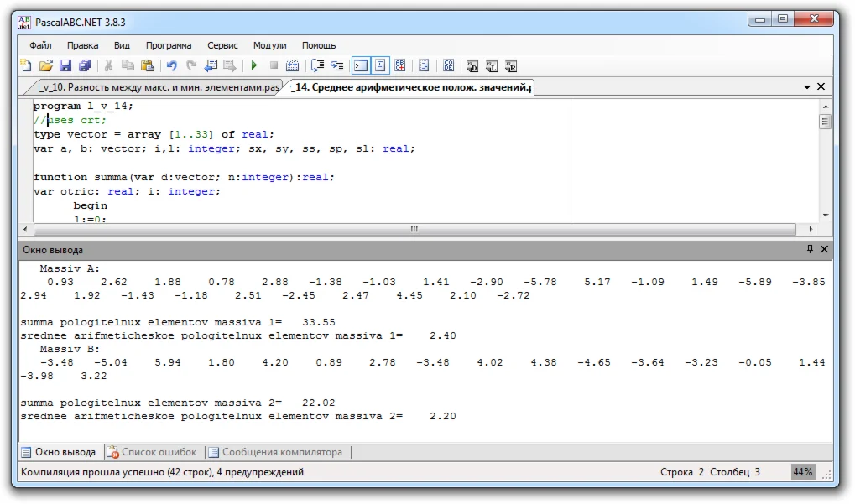Click the editor horizontal scrollbar thumb
This screenshot has width=855, height=504.
pos(414,229)
